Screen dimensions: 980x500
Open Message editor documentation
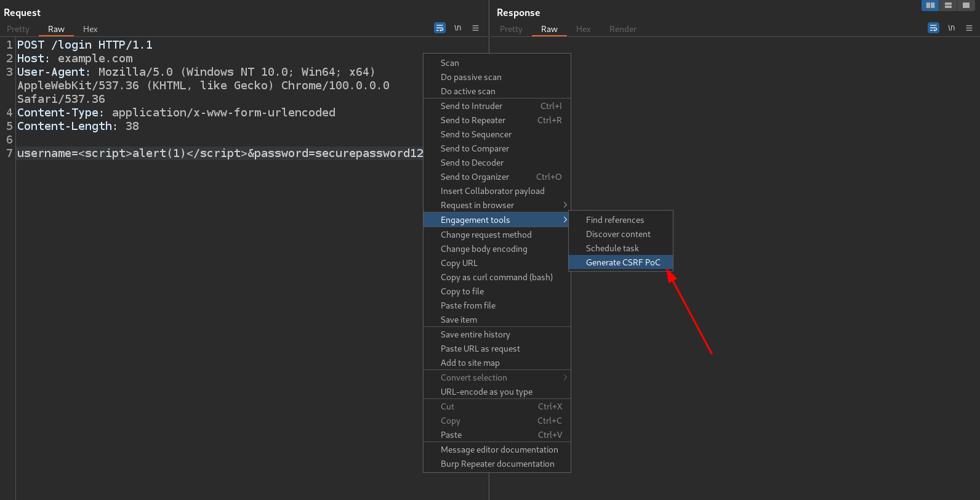coord(497,450)
